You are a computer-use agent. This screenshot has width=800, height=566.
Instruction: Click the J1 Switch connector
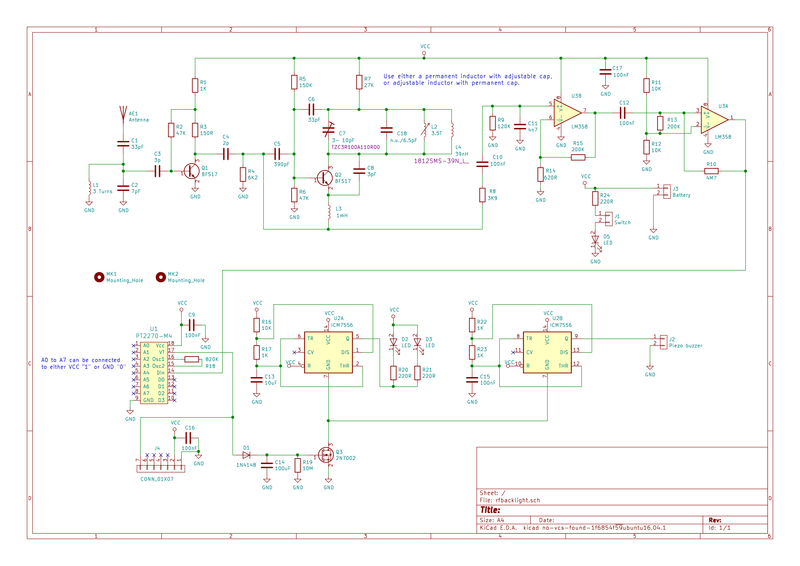pos(604,217)
